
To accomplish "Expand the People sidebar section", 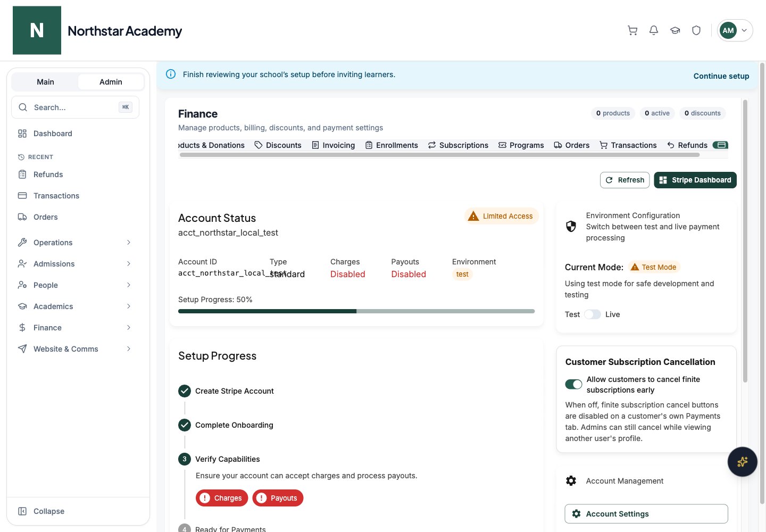I will (75, 285).
